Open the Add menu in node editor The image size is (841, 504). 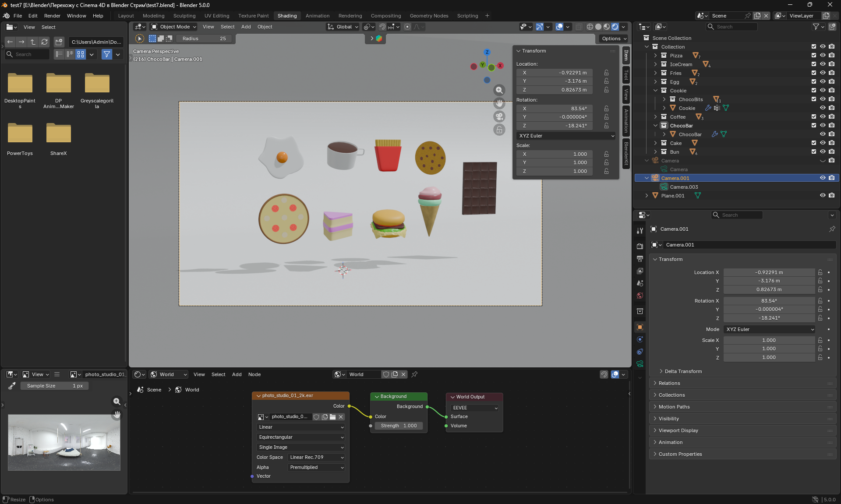(237, 374)
